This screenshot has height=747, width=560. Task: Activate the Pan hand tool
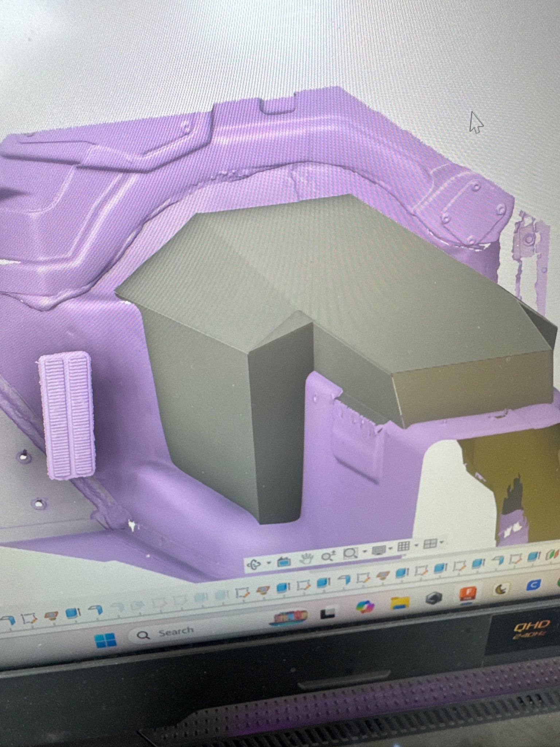click(x=307, y=558)
